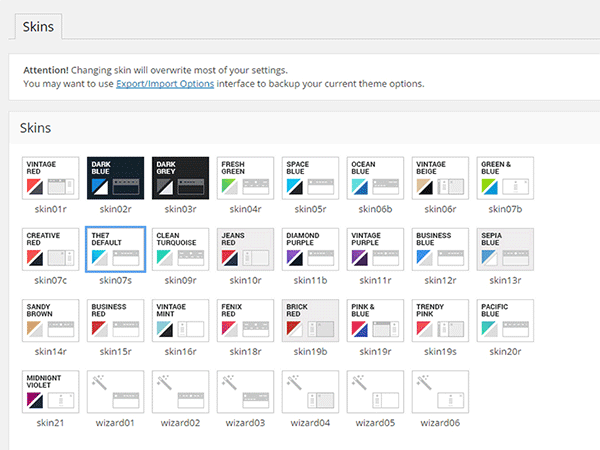Choose the Business Red skin15r thumbnail

tap(116, 320)
